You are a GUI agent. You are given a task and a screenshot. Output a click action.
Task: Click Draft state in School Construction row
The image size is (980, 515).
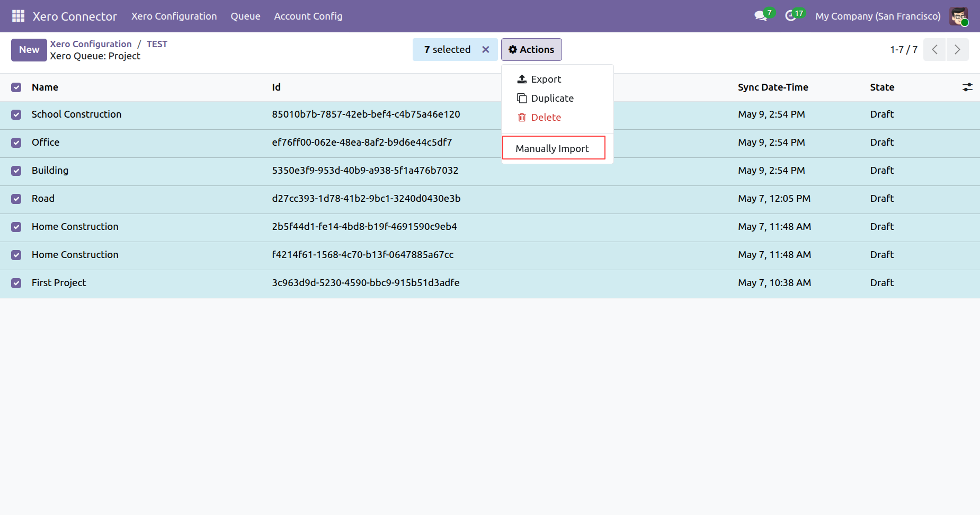click(882, 114)
